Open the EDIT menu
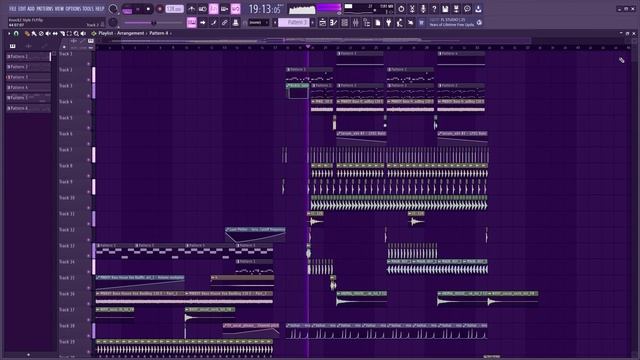640x360 pixels. coord(22,9)
